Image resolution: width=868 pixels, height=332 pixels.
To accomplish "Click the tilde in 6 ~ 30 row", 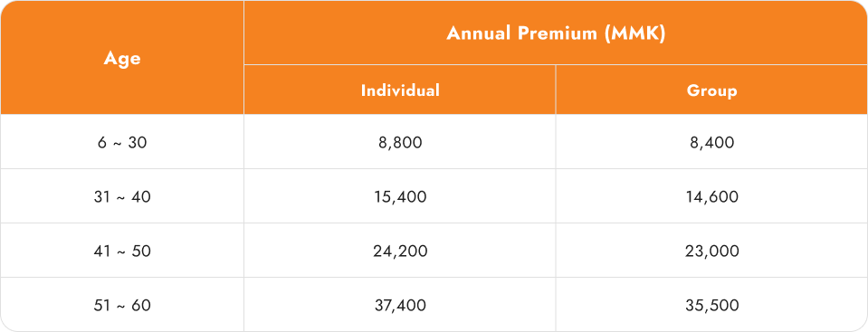I will tap(118, 143).
